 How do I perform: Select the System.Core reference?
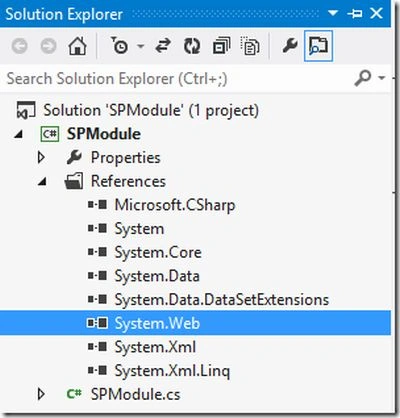tap(158, 253)
